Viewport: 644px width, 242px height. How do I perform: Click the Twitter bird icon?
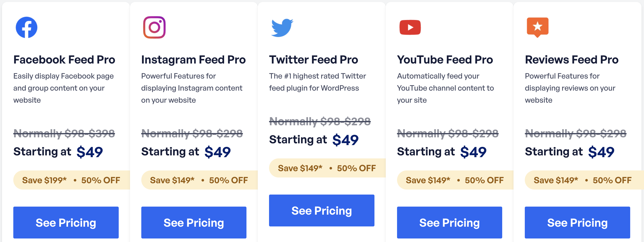click(282, 28)
